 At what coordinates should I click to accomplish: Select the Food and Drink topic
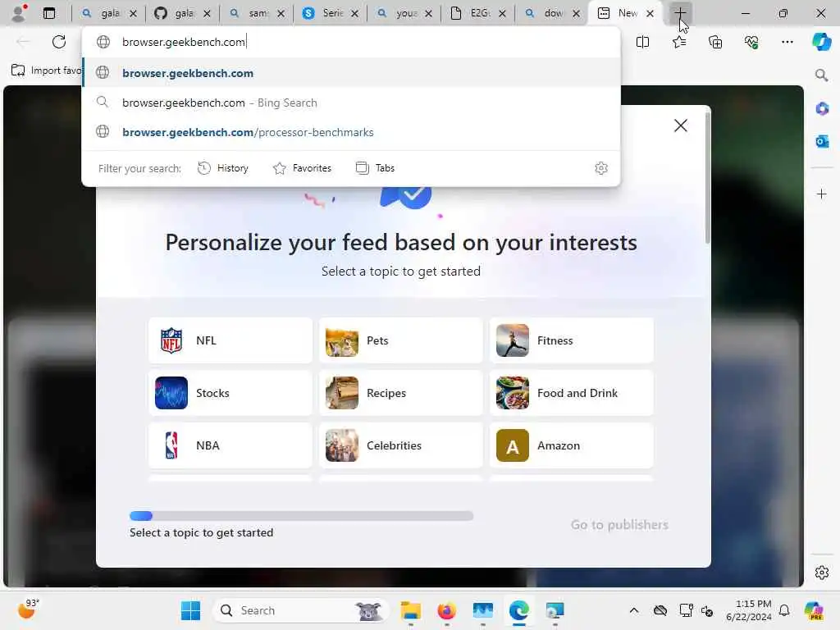[572, 393]
